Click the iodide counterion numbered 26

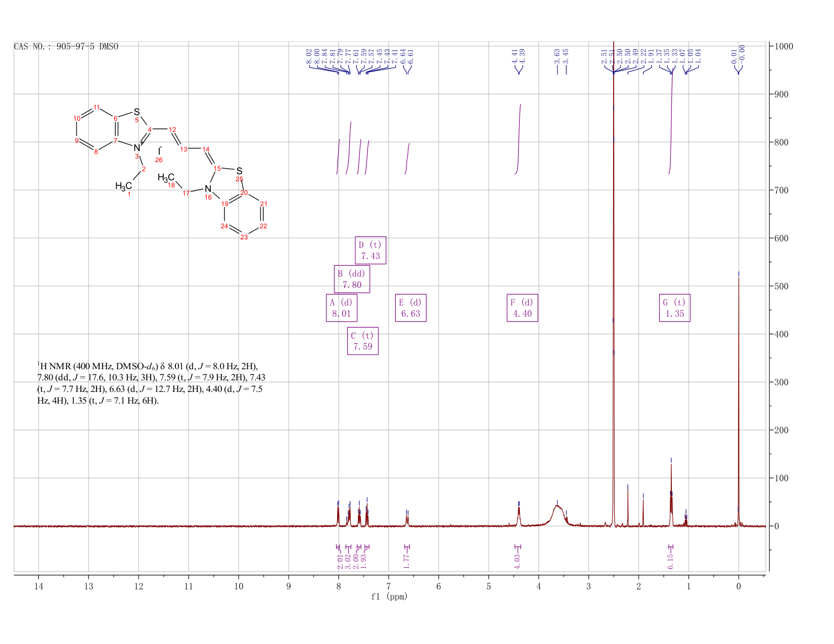pos(160,150)
